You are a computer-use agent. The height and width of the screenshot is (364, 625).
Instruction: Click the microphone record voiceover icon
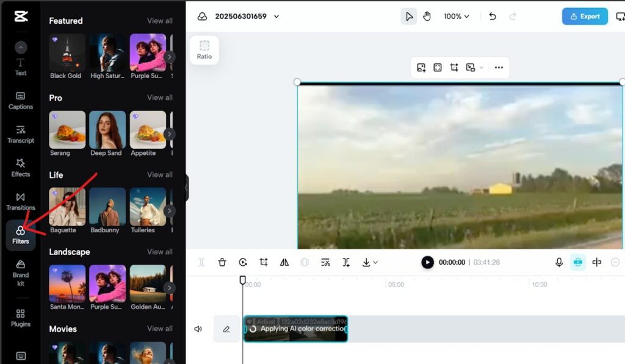pos(559,262)
